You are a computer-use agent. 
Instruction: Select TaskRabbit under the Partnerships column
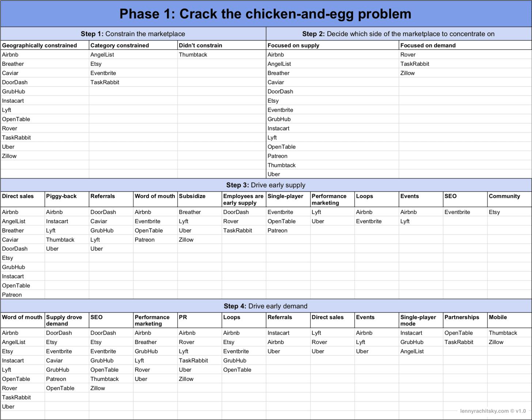tap(459, 342)
